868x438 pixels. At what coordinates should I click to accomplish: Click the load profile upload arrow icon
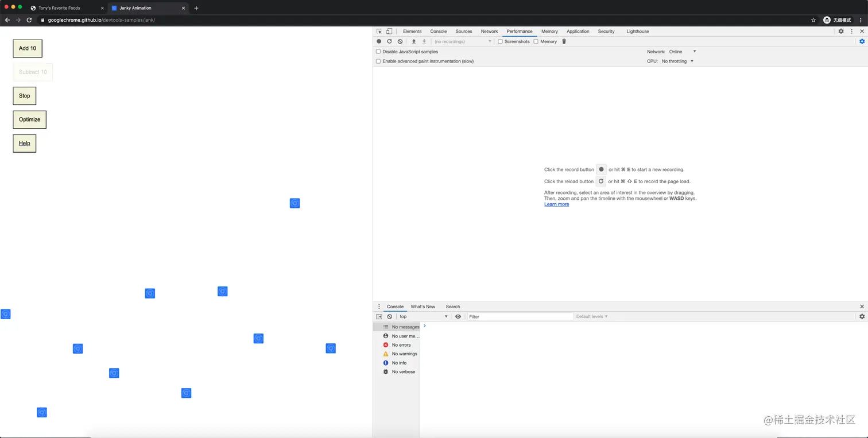point(414,41)
